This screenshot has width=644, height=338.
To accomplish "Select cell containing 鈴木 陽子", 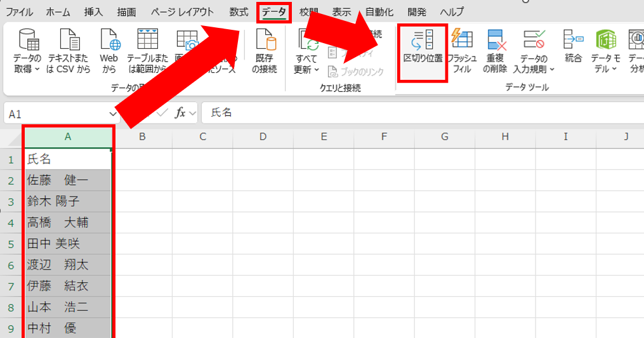I will pos(68,202).
